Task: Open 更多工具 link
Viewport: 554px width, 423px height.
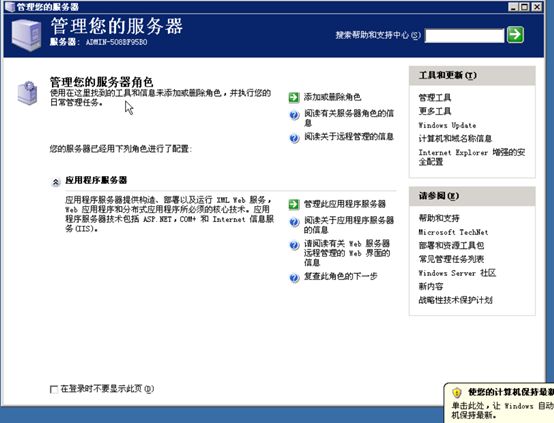Action: click(435, 111)
